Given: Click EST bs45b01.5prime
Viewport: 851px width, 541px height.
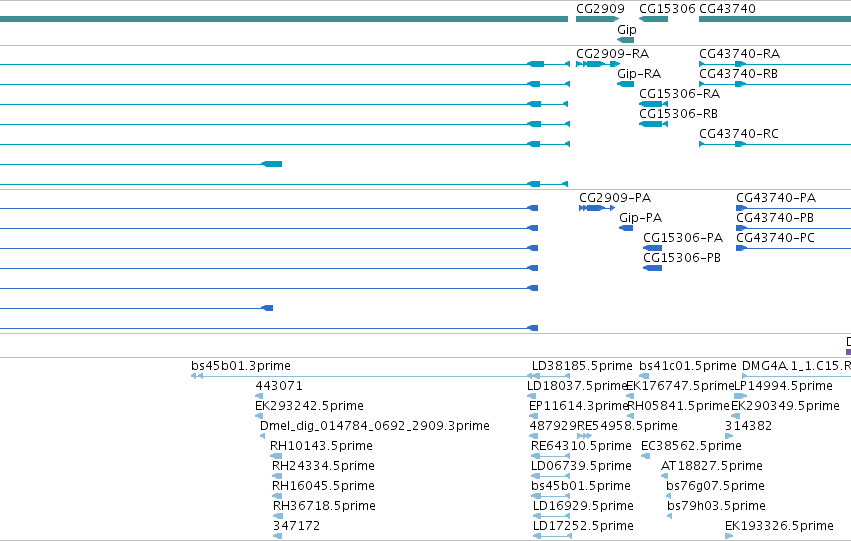Looking at the screenshot, I should click(x=581, y=486).
